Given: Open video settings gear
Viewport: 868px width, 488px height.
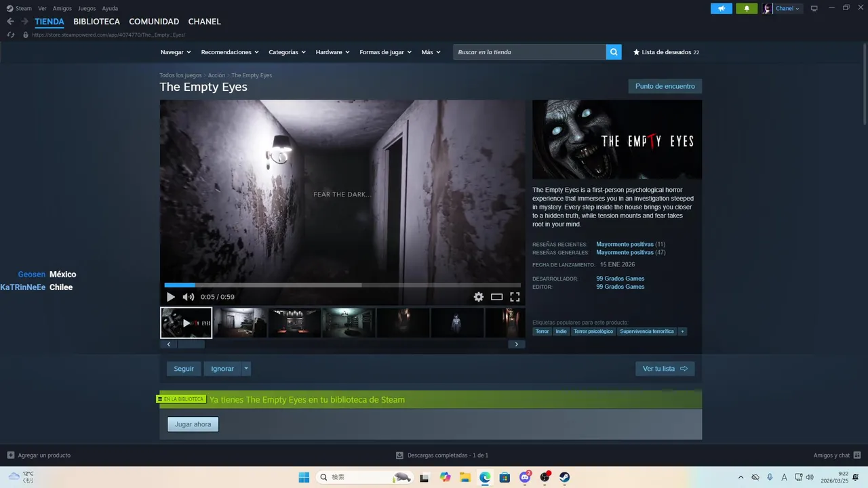Looking at the screenshot, I should [479, 297].
